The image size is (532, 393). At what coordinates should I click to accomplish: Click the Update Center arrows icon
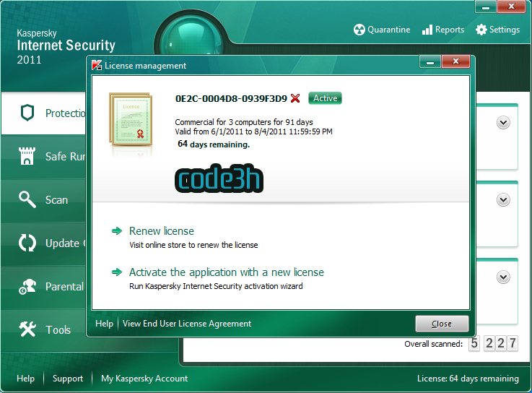pyautogui.click(x=27, y=243)
